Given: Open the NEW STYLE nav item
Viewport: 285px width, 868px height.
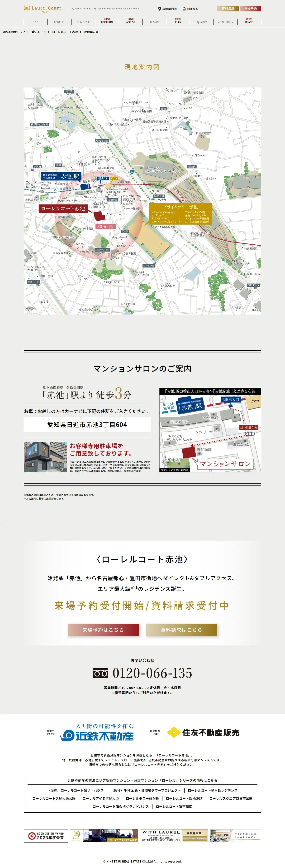Looking at the screenshot, I should tap(83, 22).
